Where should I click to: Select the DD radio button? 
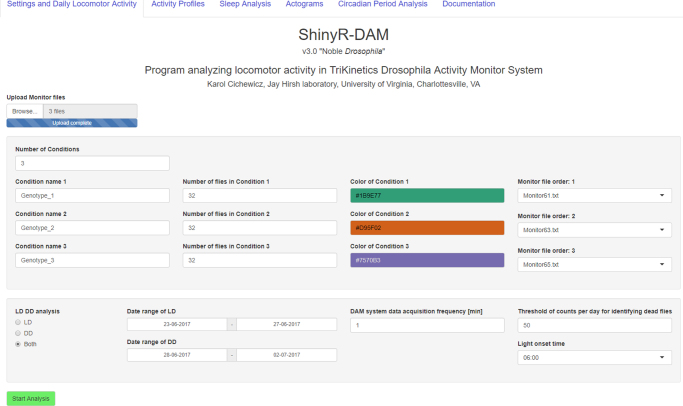coord(18,333)
